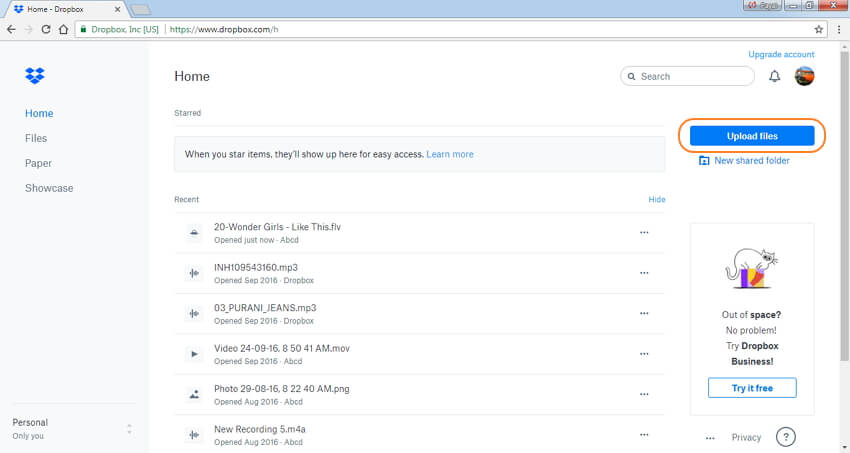Open more options for INH109543160.mp3
This screenshot has height=453, width=850.
click(644, 273)
